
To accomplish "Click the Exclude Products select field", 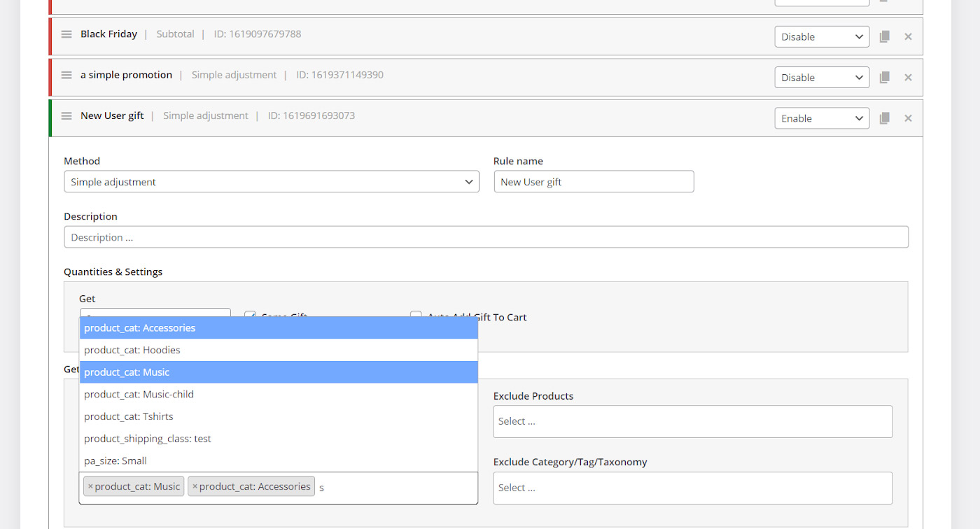I will click(692, 421).
